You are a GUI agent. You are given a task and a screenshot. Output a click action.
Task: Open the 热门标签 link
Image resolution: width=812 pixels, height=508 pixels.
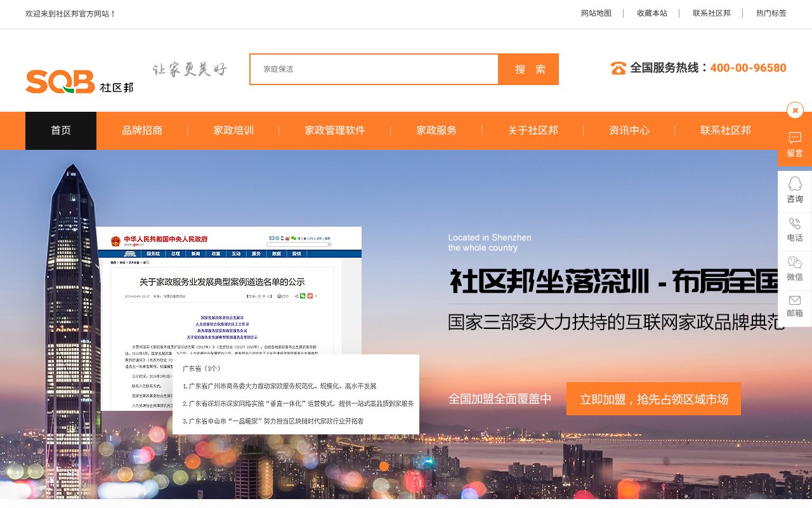click(769, 13)
